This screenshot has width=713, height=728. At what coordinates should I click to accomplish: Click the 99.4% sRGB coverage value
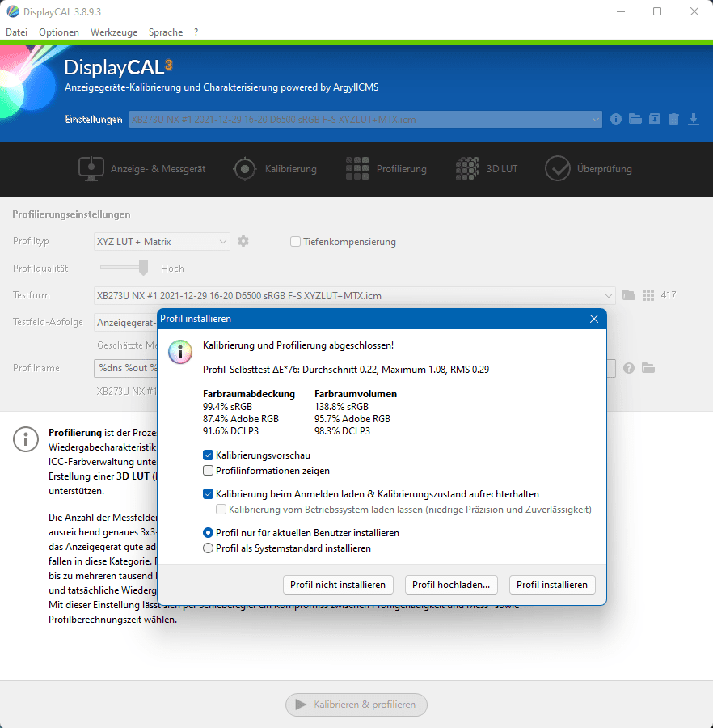(227, 407)
